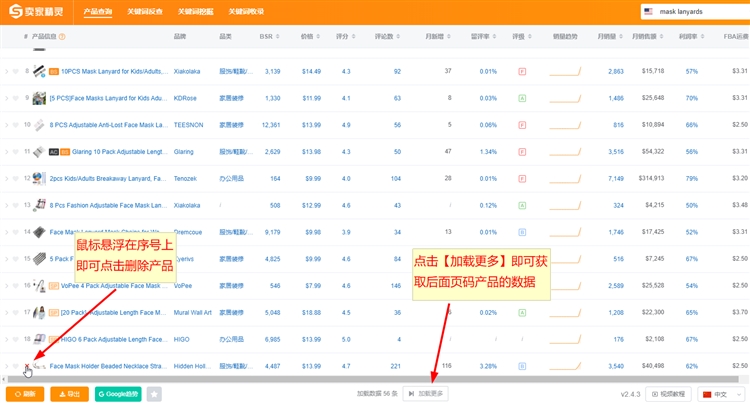Sort the table by 月销量 column

coord(610,36)
